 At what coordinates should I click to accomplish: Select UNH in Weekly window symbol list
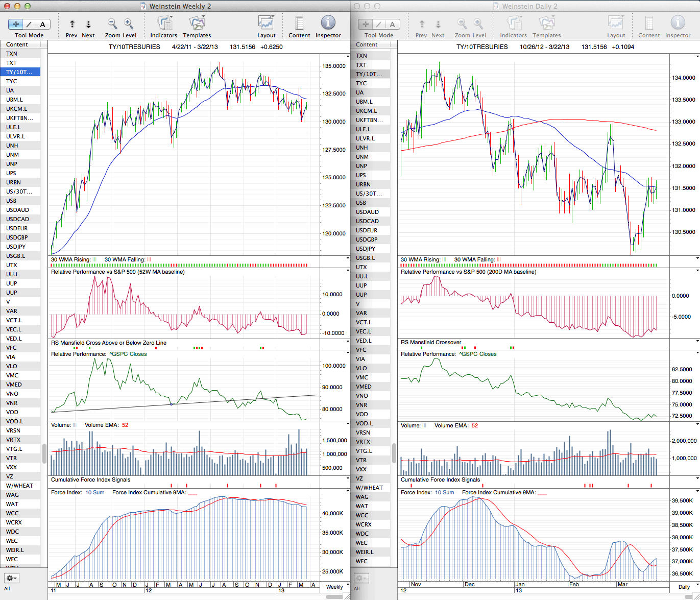tap(12, 146)
